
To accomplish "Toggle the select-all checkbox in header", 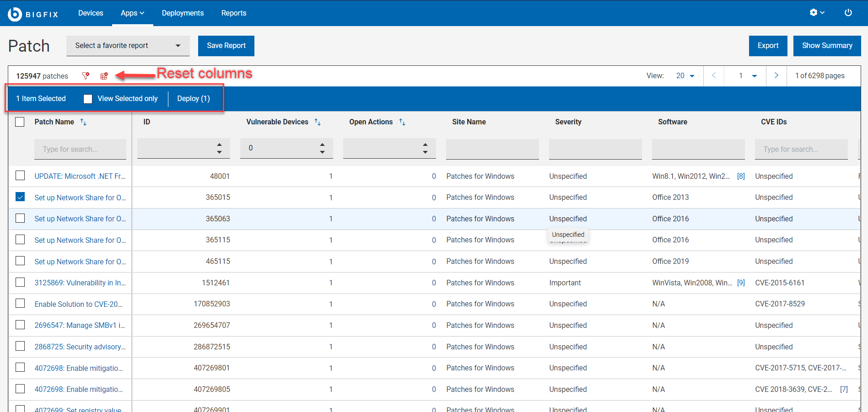I will pyautogui.click(x=20, y=122).
